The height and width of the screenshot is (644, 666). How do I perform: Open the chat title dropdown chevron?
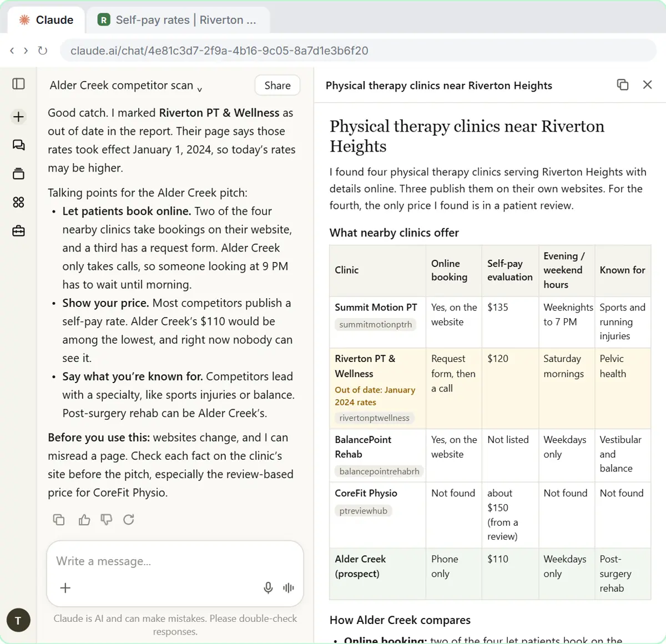(200, 89)
